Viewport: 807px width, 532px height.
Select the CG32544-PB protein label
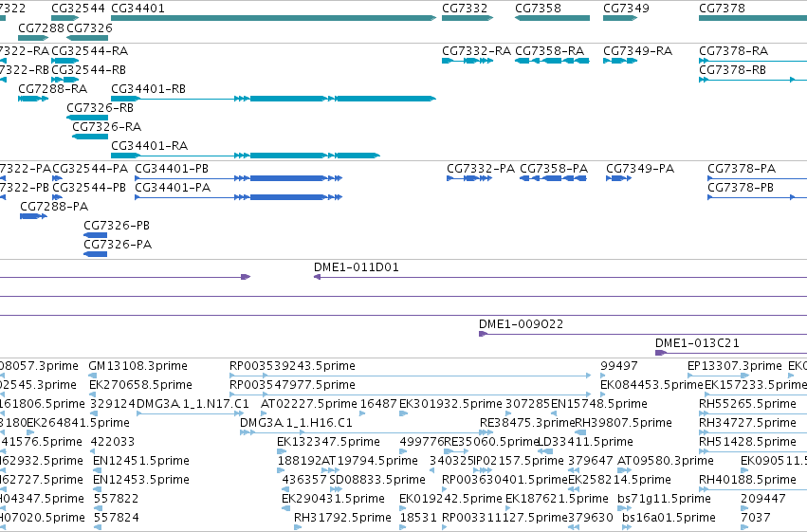click(89, 188)
